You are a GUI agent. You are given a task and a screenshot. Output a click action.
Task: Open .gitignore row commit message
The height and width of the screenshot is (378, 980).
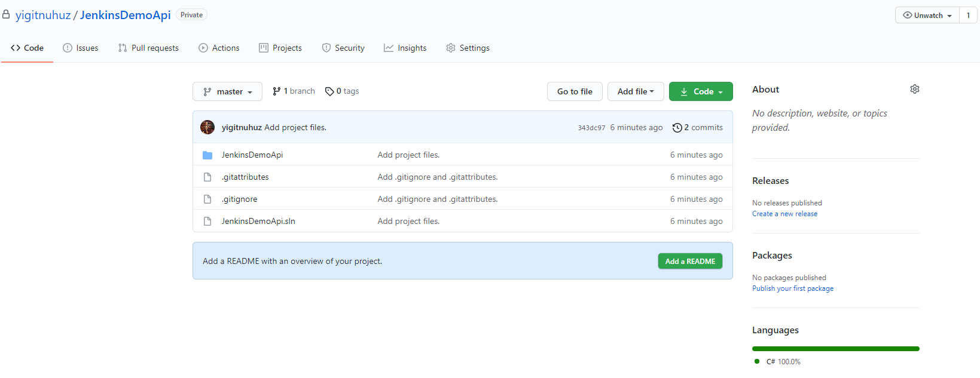pos(438,199)
